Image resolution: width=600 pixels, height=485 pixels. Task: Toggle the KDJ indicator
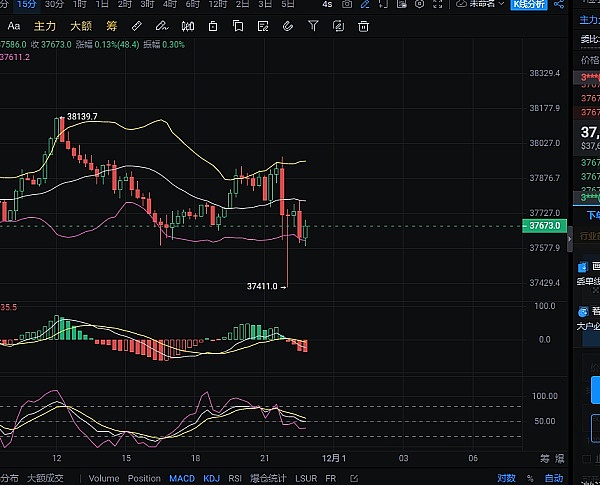(213, 478)
